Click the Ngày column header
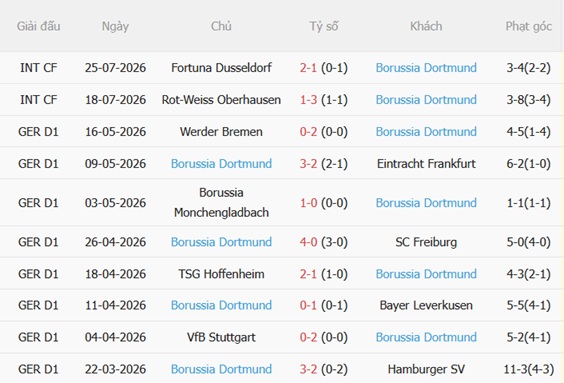The image size is (564, 383). 115,26
